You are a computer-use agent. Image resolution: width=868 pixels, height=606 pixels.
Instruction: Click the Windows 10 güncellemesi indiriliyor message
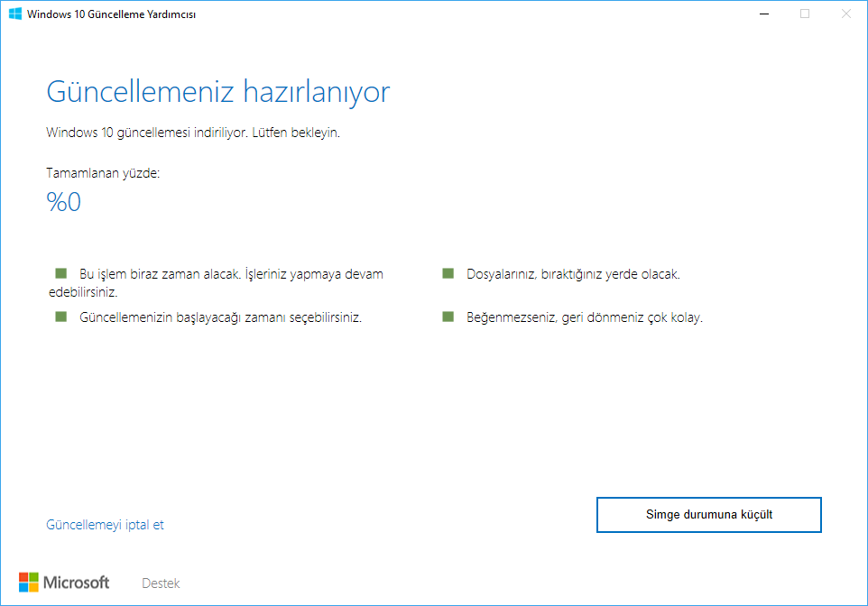click(x=193, y=133)
